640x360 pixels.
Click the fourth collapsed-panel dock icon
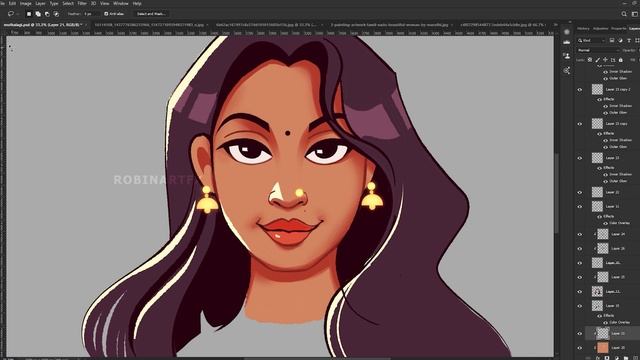click(567, 71)
